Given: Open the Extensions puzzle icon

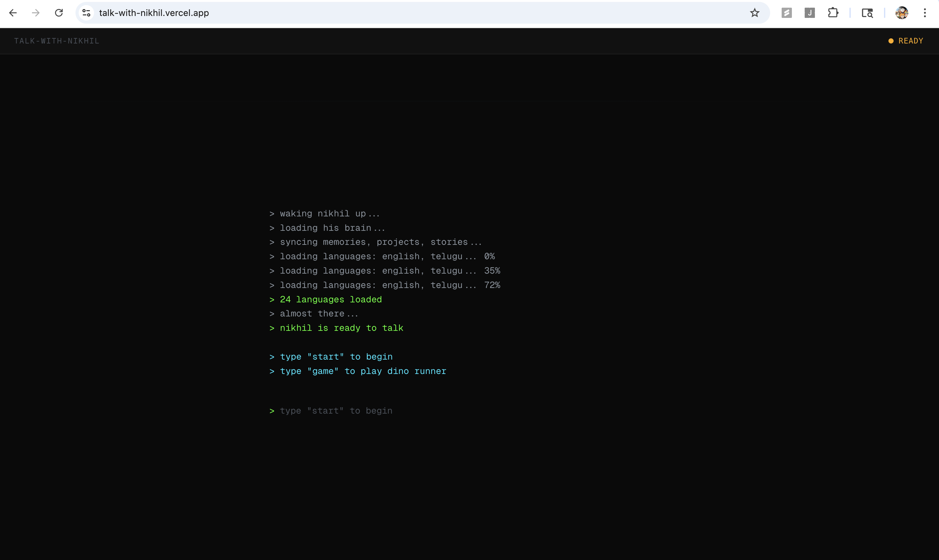Looking at the screenshot, I should coord(833,13).
